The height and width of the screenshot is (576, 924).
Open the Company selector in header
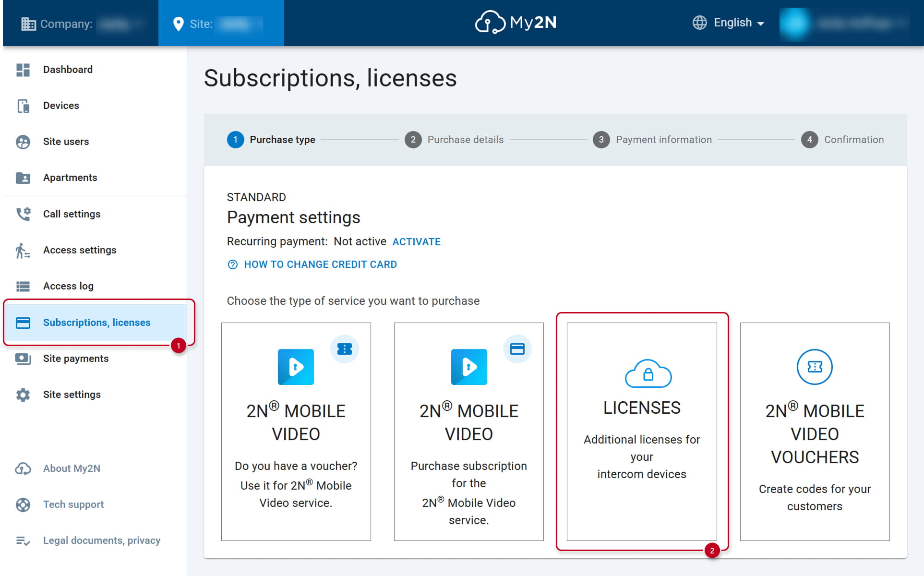(x=81, y=24)
